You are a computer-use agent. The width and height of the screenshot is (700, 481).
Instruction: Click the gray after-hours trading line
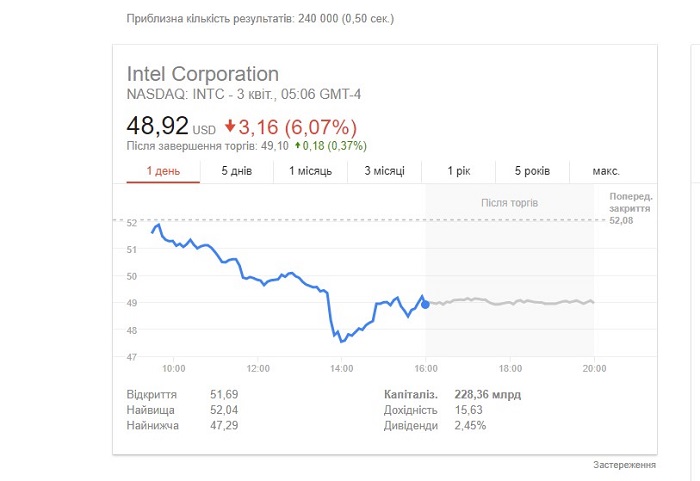511,301
